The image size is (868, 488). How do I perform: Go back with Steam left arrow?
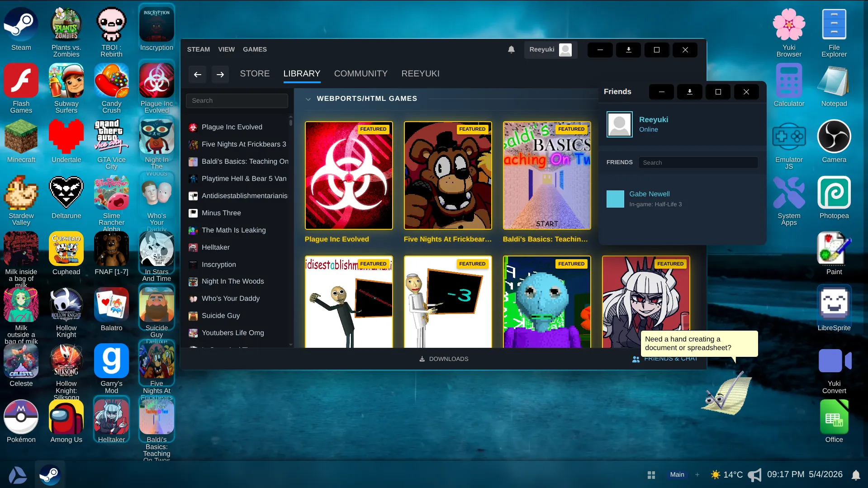(198, 75)
